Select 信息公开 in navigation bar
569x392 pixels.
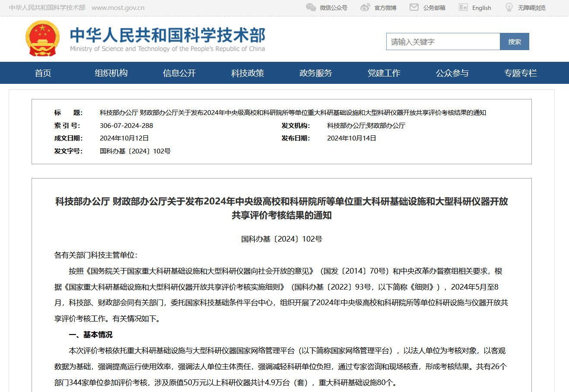(x=179, y=73)
